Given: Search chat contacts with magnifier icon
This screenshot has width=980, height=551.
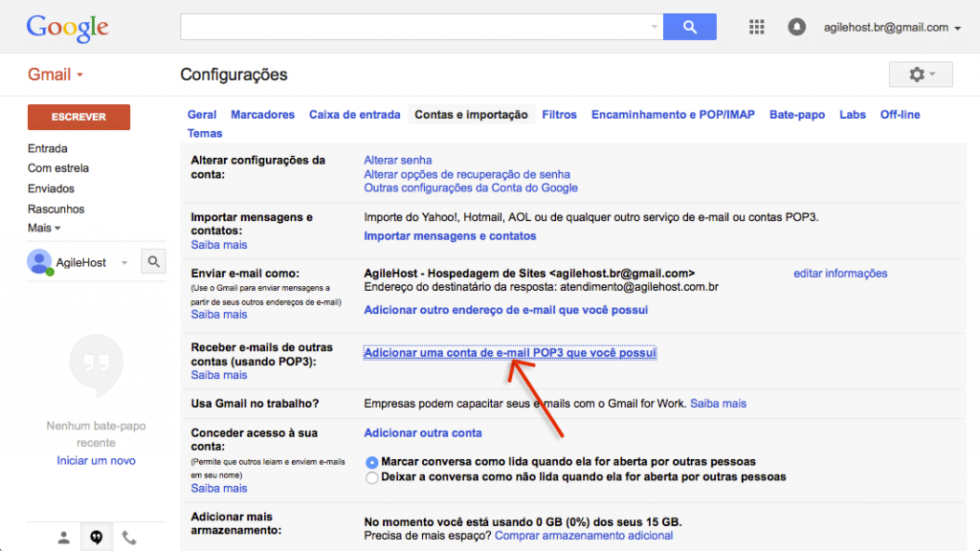Looking at the screenshot, I should (154, 262).
